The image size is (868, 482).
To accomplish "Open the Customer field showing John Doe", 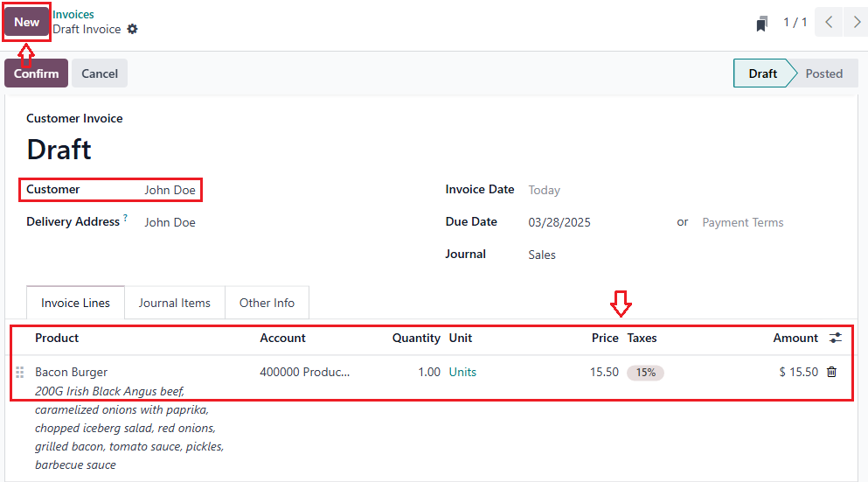I will point(170,190).
